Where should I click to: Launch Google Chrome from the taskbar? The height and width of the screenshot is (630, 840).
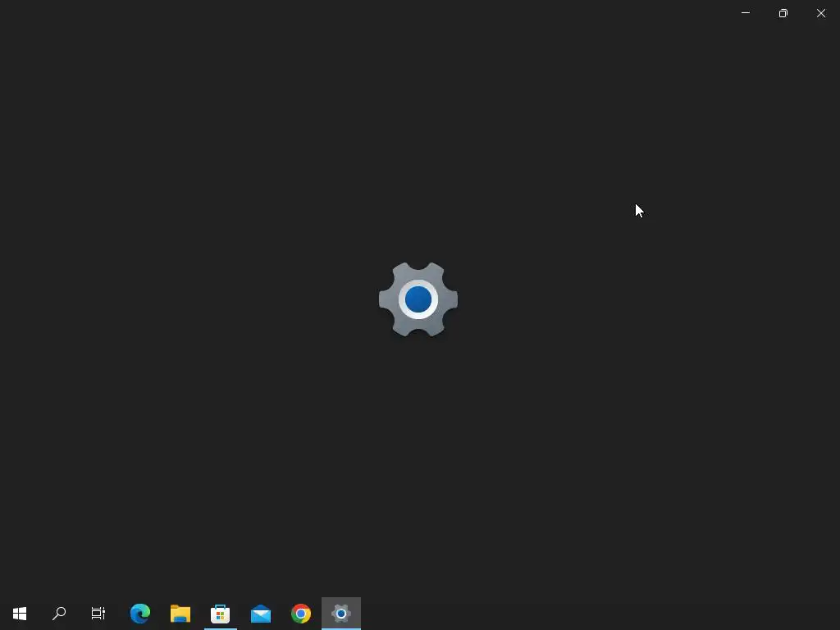point(301,614)
